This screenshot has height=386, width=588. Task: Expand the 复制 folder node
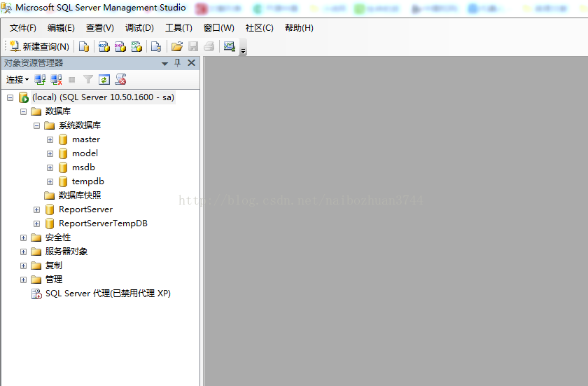pos(23,266)
